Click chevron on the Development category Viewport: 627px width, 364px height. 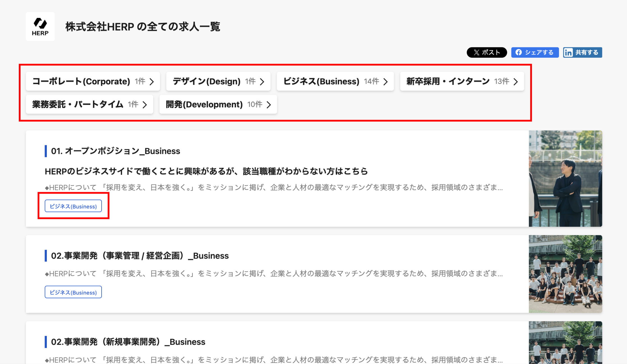coord(269,105)
